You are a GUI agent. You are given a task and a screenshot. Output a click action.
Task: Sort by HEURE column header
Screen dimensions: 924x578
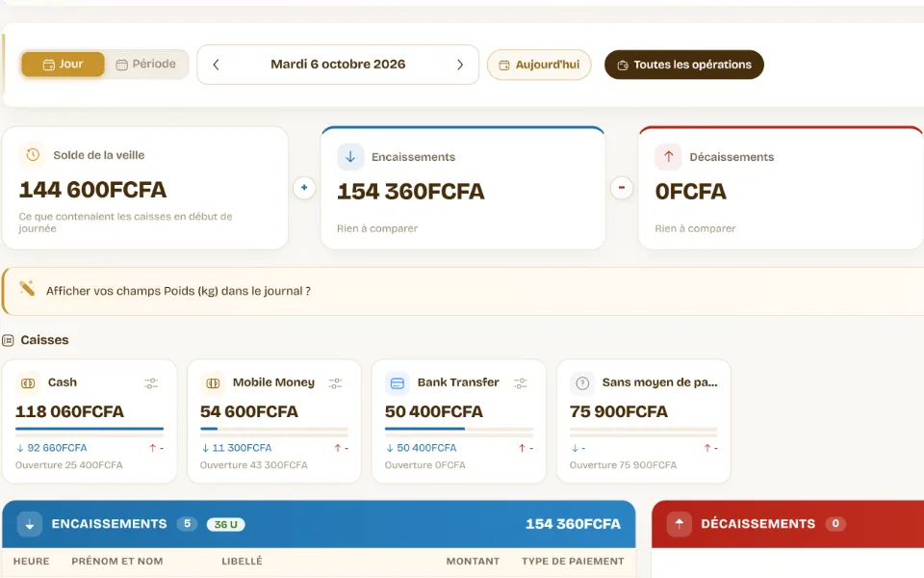point(31,562)
